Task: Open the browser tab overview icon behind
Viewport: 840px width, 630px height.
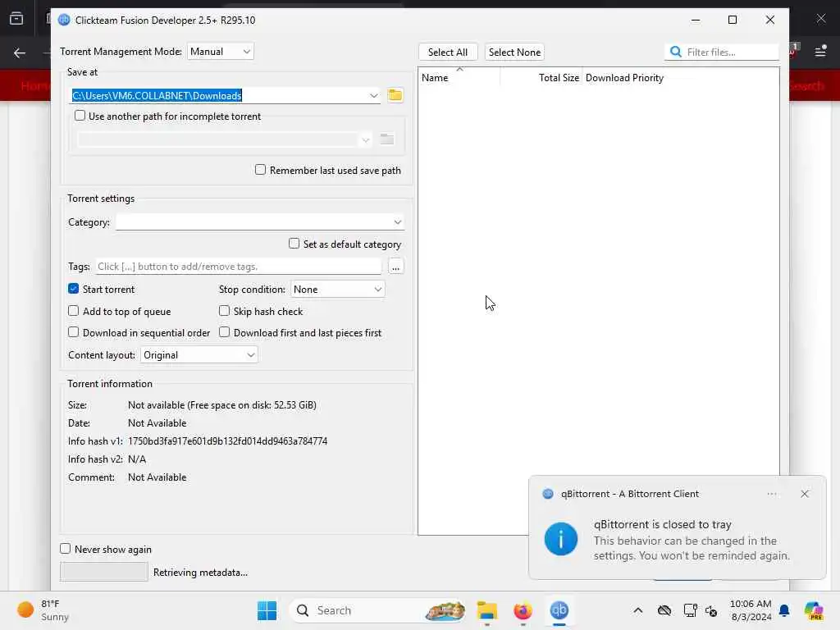Action: point(16,19)
